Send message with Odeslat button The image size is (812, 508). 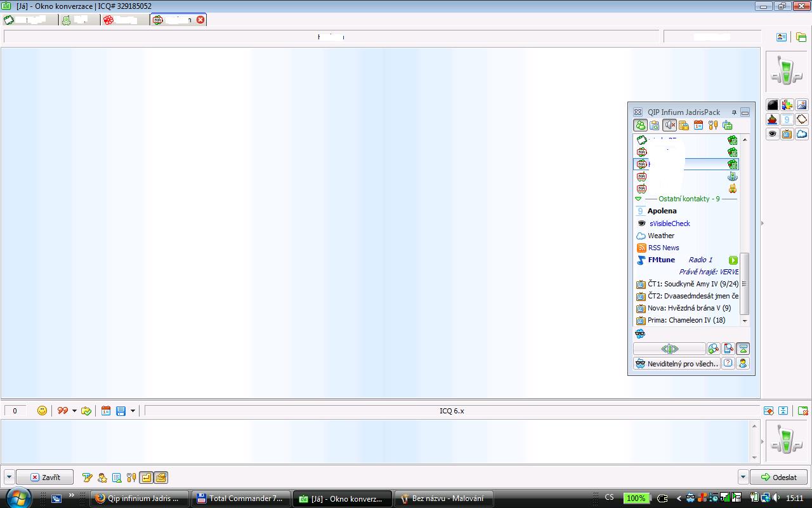click(x=779, y=477)
